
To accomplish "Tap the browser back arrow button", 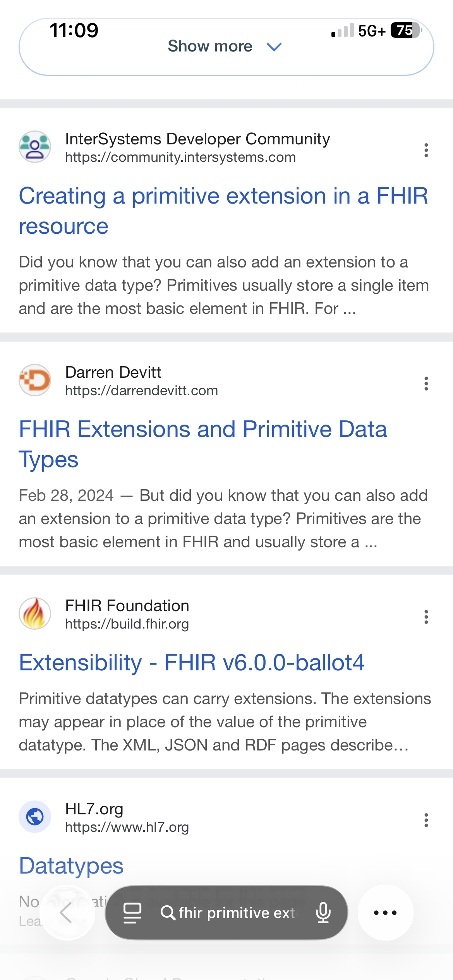I will (67, 913).
